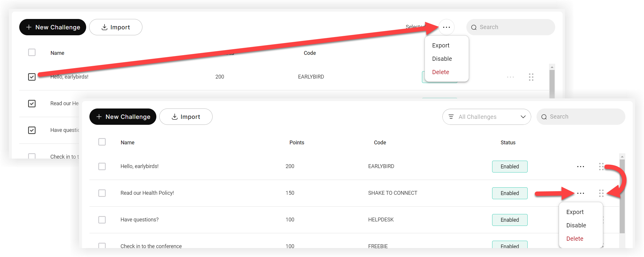
Task: Click New Challenge button in back window
Action: tap(53, 27)
